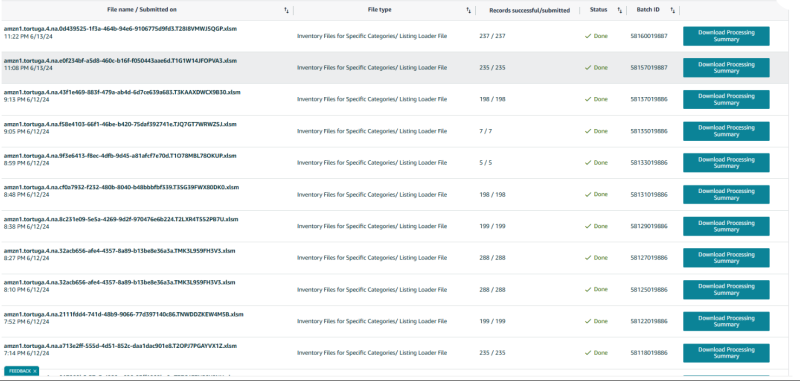
Task: Download Processing Summary for batch 58135019886
Action: 726,131
